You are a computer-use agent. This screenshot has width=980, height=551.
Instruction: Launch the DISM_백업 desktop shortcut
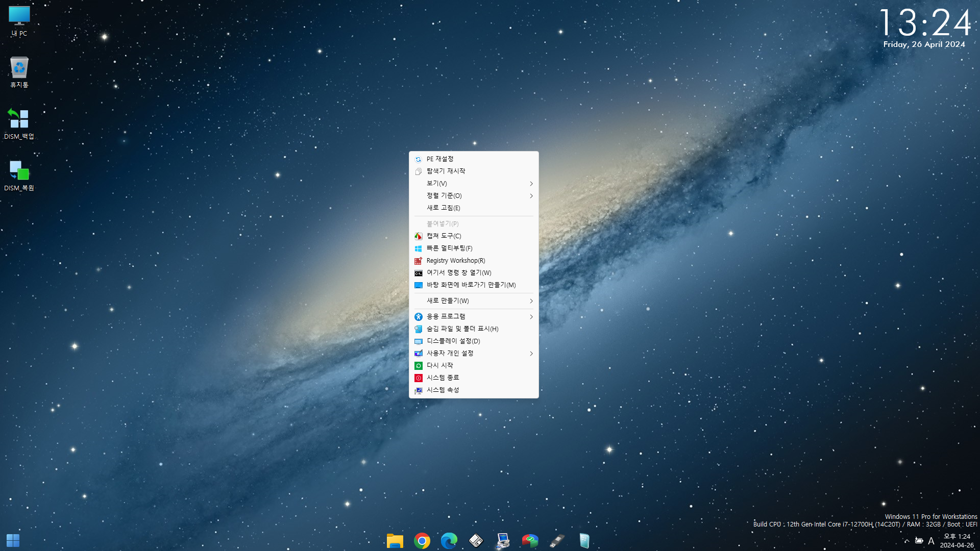(x=19, y=124)
